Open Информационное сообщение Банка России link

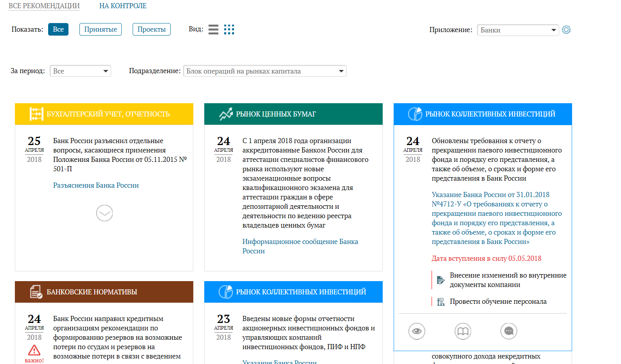point(300,242)
